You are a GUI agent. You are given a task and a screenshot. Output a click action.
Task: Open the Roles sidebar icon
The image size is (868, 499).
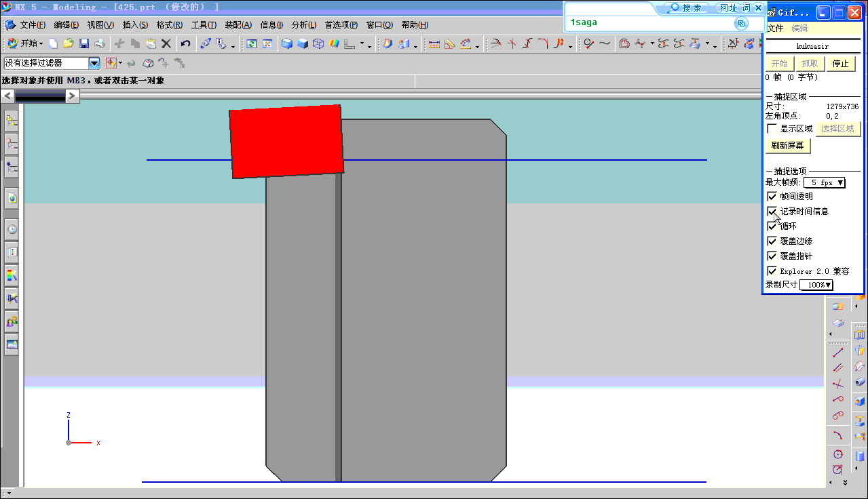12,321
